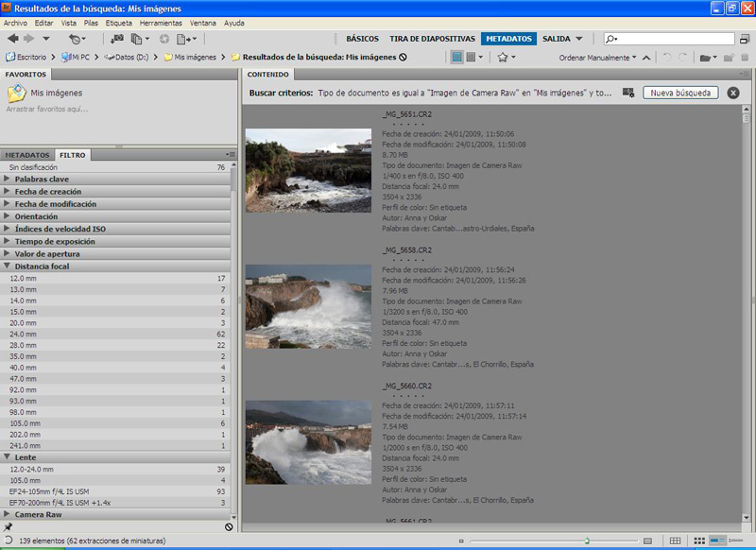Viewport: 756px width, 550px height.
Task: Go forward with the forward arrow
Action: tap(29, 39)
